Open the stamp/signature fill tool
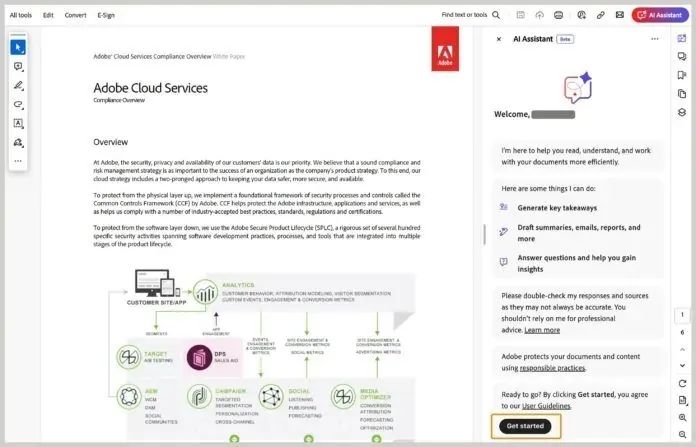This screenshot has height=447, width=696. tap(18, 143)
